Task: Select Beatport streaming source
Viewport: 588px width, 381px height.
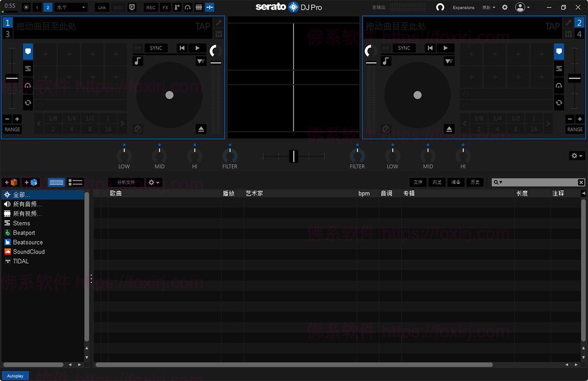Action: [x=24, y=232]
